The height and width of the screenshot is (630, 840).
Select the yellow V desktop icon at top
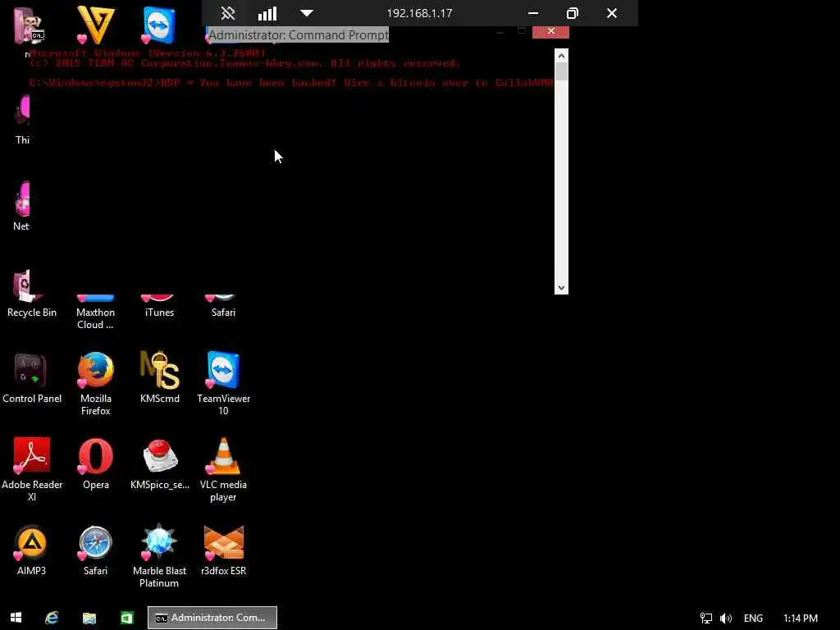(x=95, y=25)
